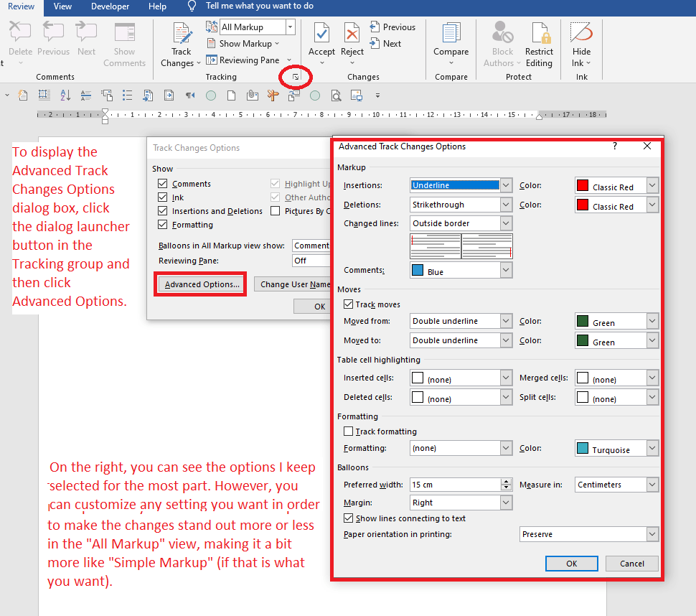Go to Previous comment in Comments group
Viewport: 696px width, 616px height.
pos(53,32)
